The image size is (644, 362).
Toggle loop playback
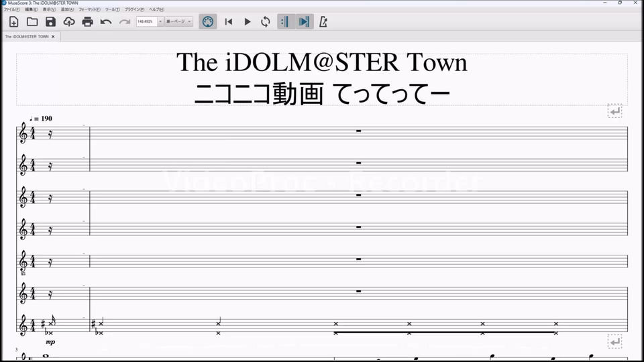pyautogui.click(x=266, y=21)
